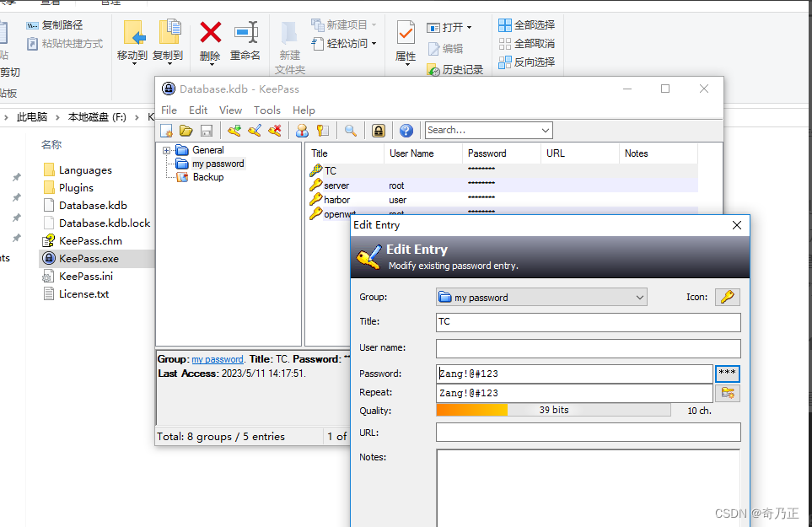Click the Save database floppy icon

[207, 131]
